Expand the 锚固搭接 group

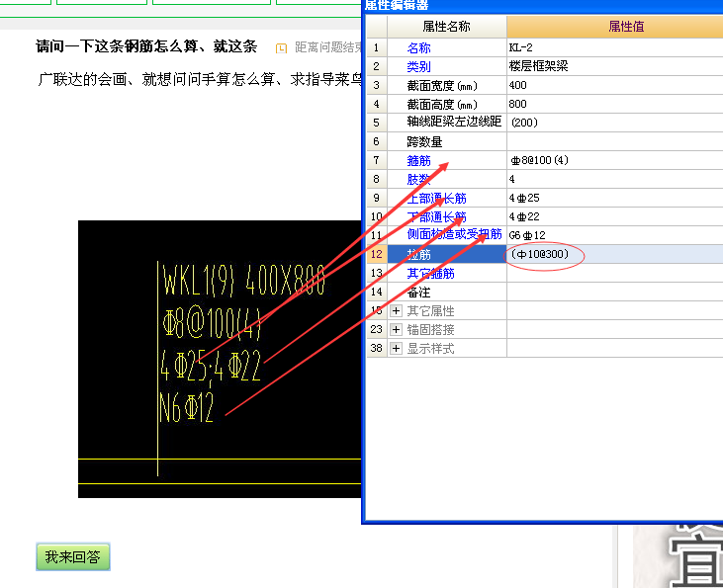coord(396,329)
